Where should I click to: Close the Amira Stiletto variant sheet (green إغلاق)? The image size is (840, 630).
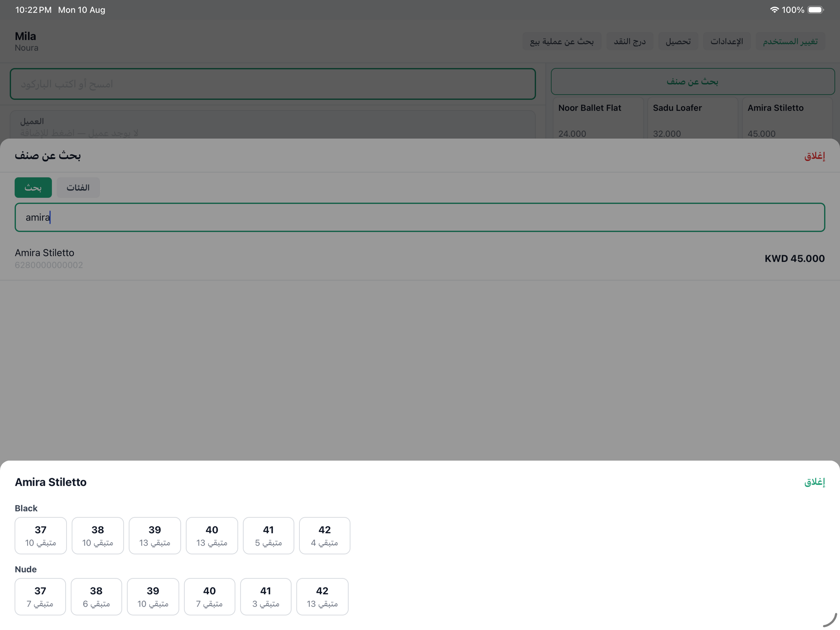[x=814, y=482]
